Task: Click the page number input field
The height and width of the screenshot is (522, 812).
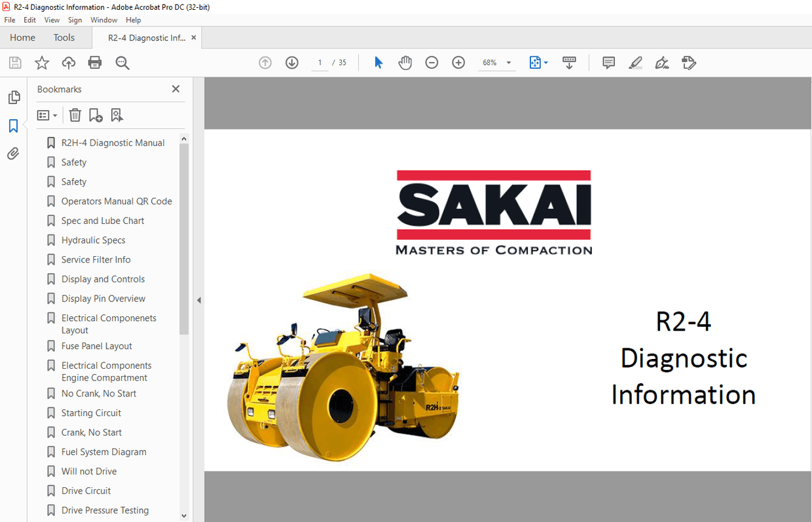Action: coord(320,62)
